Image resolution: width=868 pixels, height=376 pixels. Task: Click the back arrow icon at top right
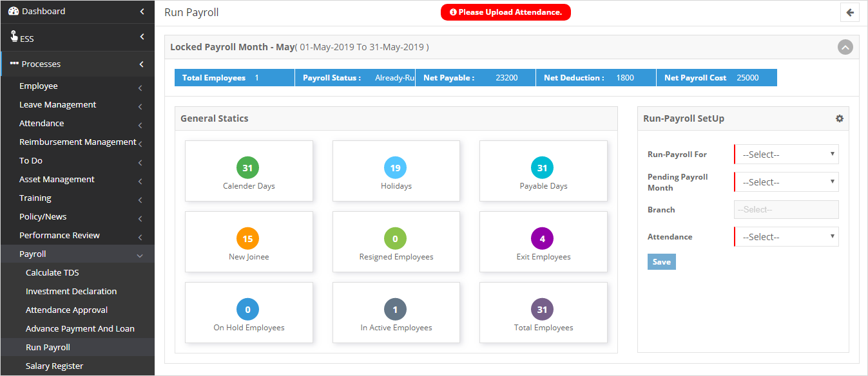coord(850,12)
